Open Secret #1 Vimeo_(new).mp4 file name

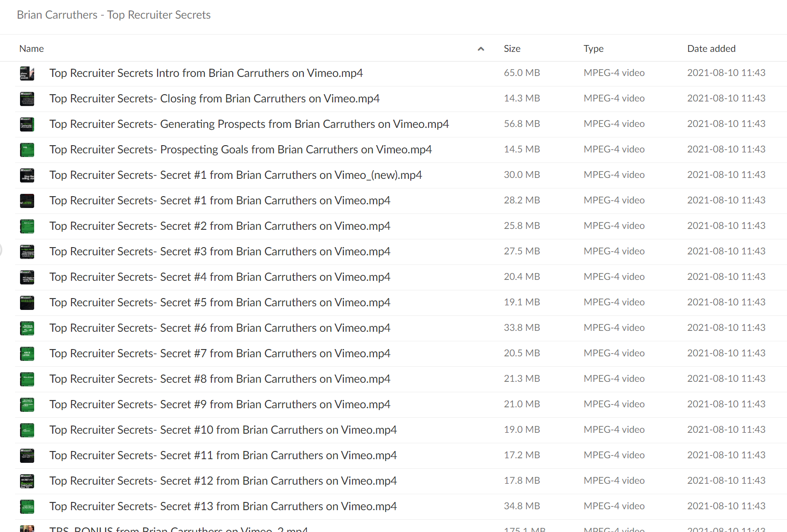[235, 175]
